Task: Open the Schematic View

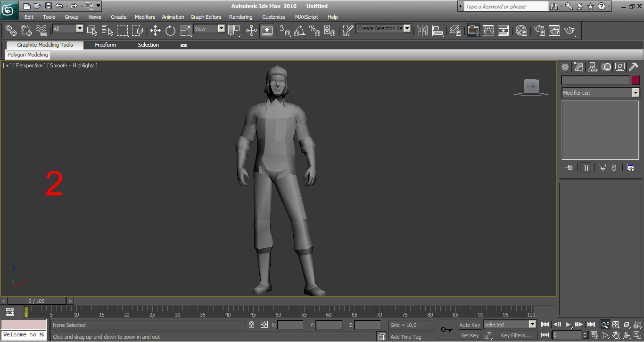Action: (x=503, y=30)
